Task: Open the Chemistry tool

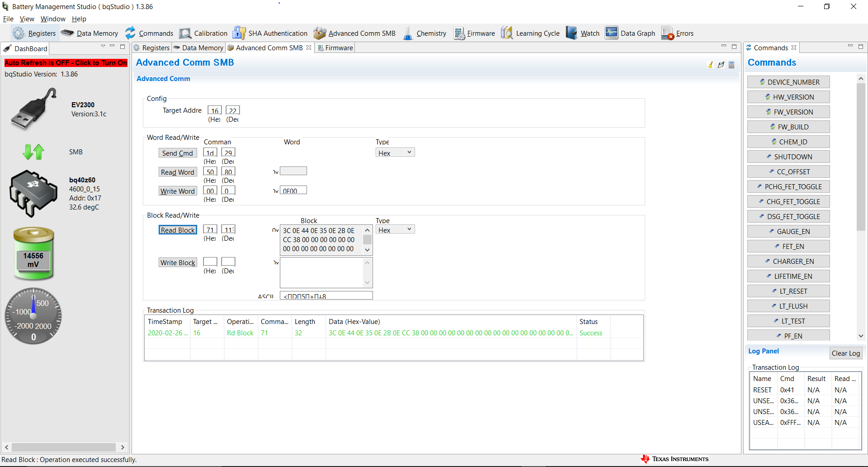Action: tap(424, 33)
